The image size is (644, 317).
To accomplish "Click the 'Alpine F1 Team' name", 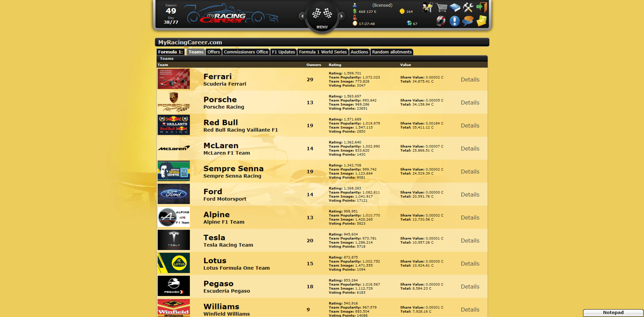I will (224, 222).
